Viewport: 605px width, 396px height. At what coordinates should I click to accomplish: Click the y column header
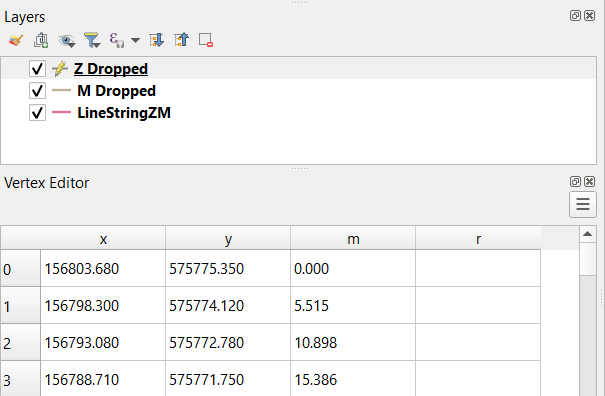[228, 239]
